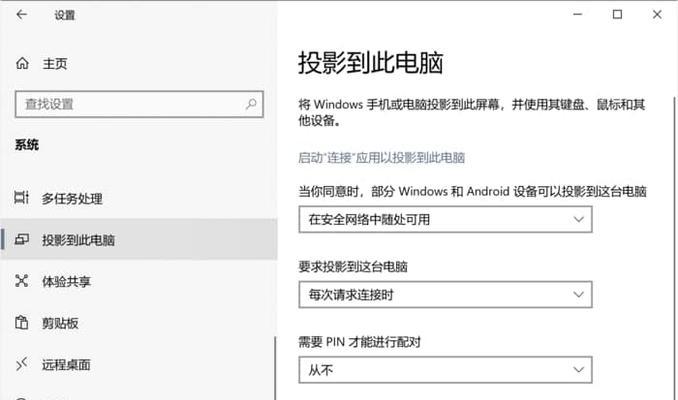Screen dimensions: 678x400
Task: Open the 在安全网络中随处可用 dropdown
Action: pos(445,219)
